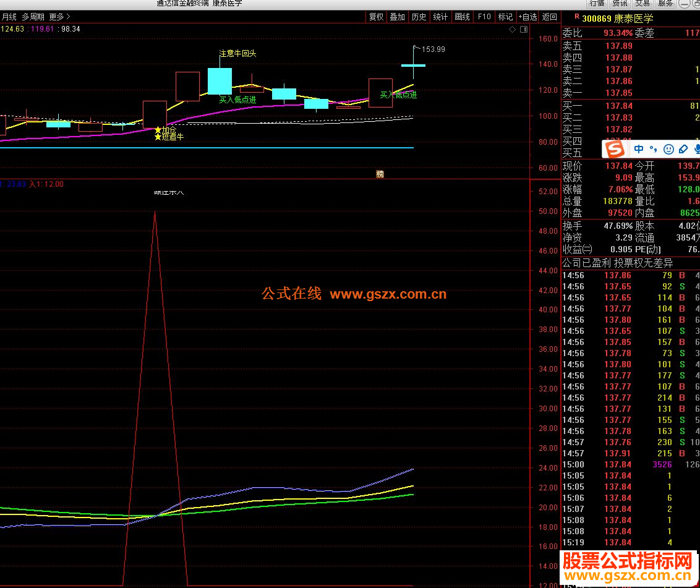
Task: Open the 历史 history button
Action: pos(419,17)
